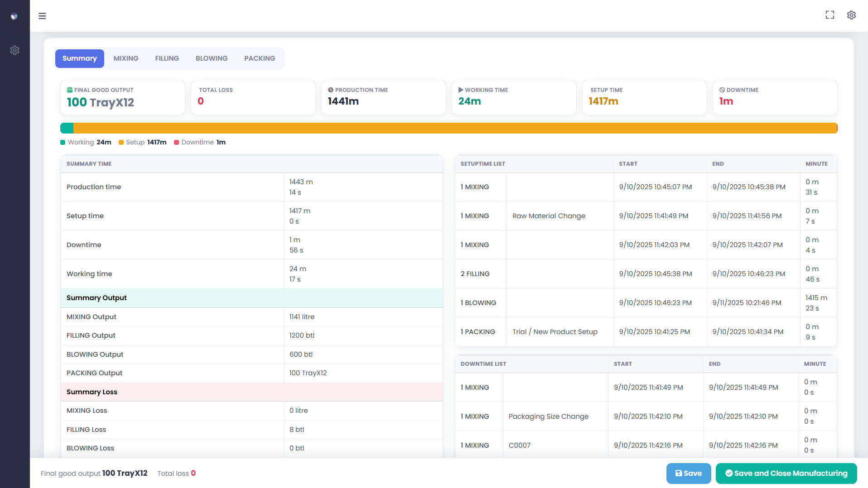Image resolution: width=868 pixels, height=488 pixels.
Task: Click the orange setup time progress bar
Action: 455,128
